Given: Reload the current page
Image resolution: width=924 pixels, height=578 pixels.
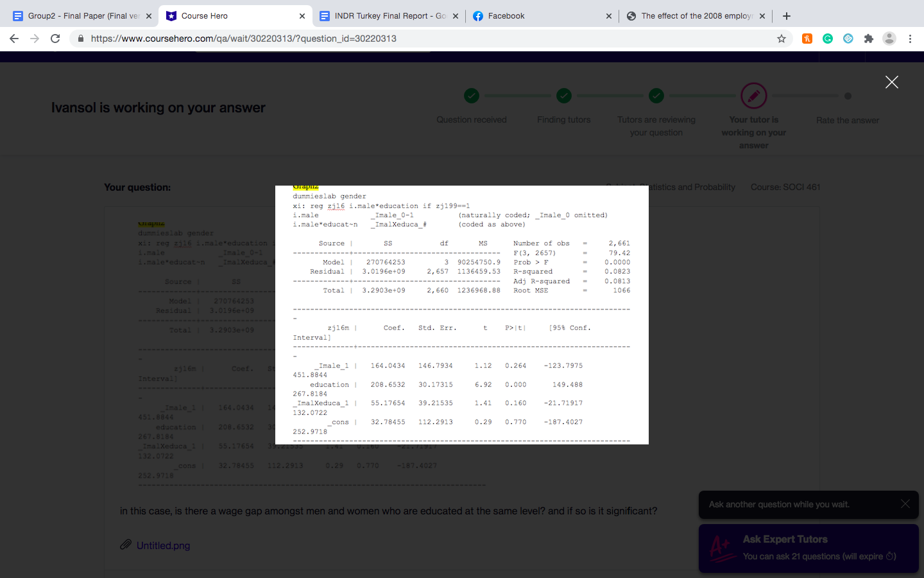Looking at the screenshot, I should pyautogui.click(x=55, y=39).
